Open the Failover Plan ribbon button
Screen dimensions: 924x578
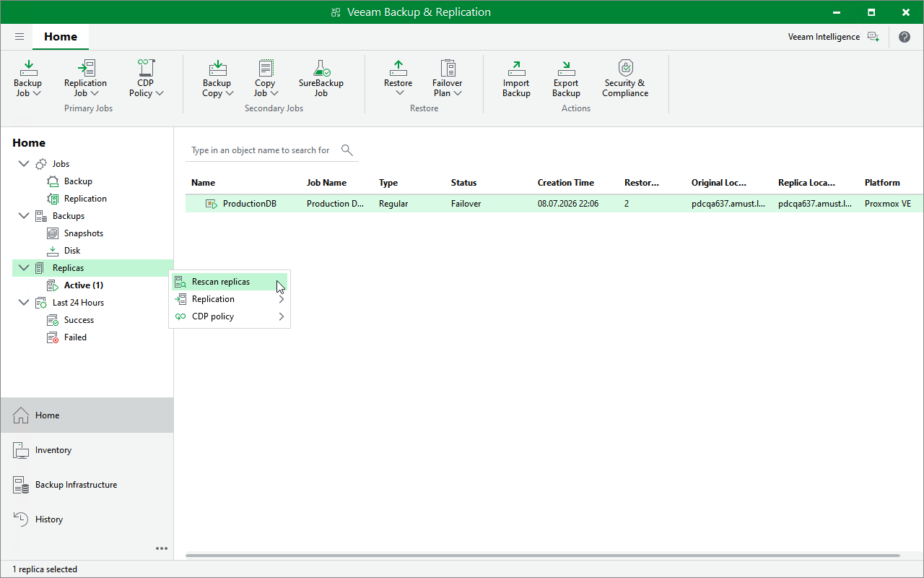(448, 79)
